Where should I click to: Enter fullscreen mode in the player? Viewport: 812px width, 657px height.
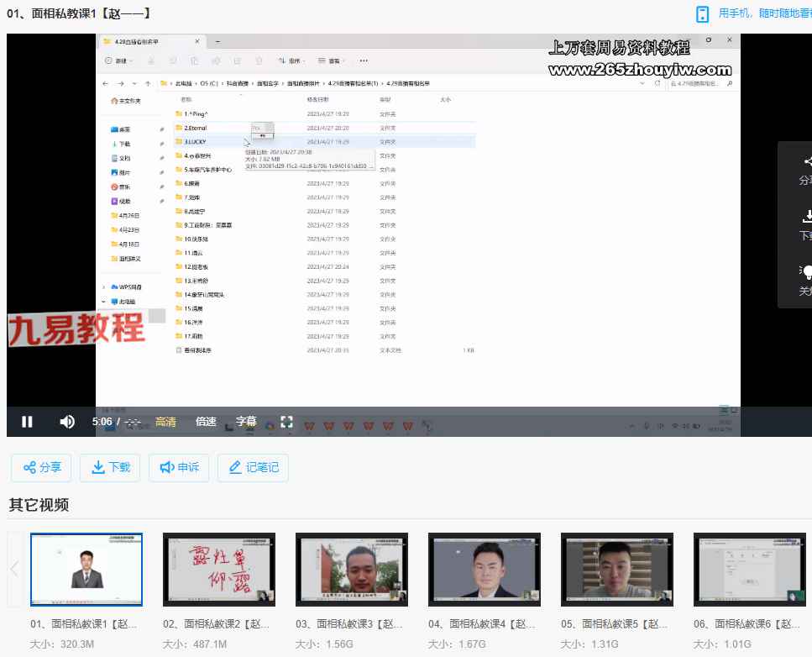(286, 422)
